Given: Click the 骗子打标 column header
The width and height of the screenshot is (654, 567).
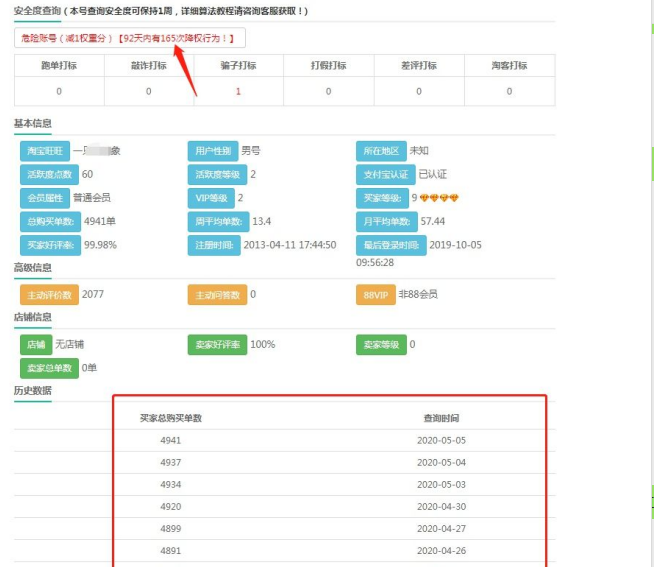Looking at the screenshot, I should (239, 66).
